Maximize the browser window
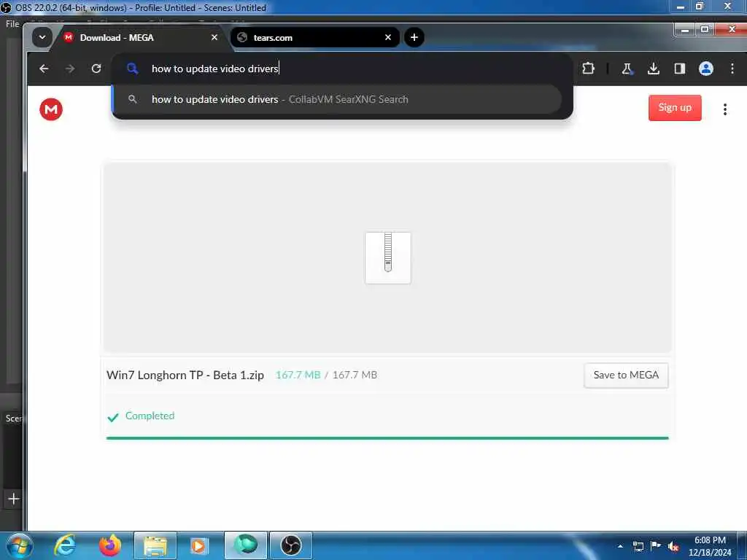The image size is (747, 560). click(705, 29)
